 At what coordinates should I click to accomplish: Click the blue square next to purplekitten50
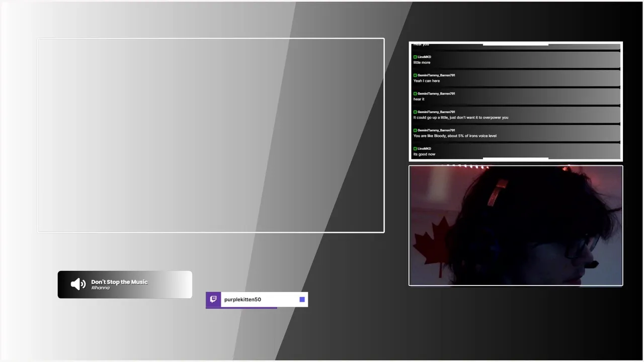(x=302, y=299)
